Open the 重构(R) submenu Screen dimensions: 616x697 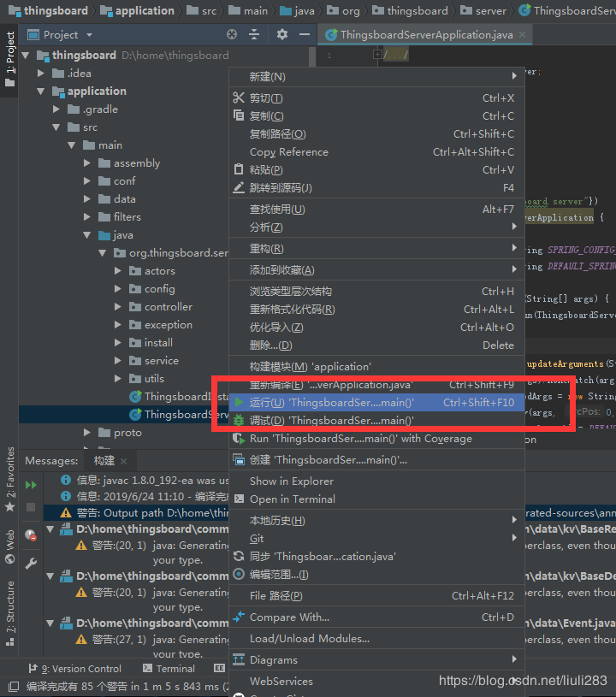coord(376,249)
